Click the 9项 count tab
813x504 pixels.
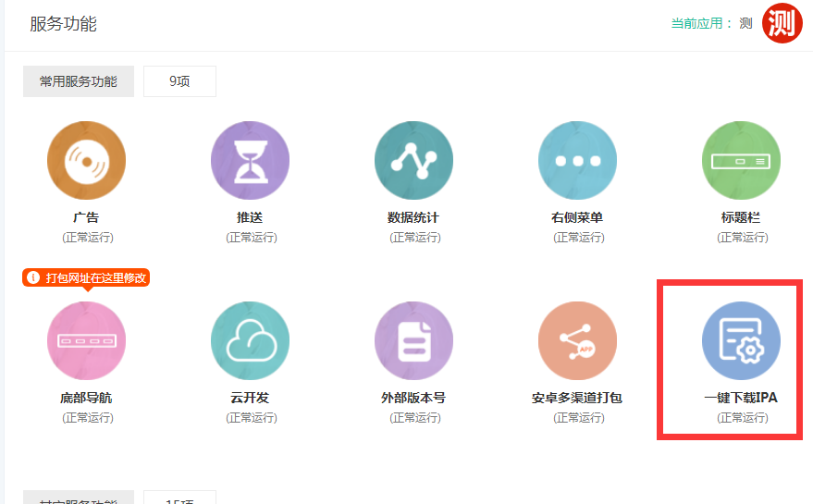pyautogui.click(x=179, y=81)
